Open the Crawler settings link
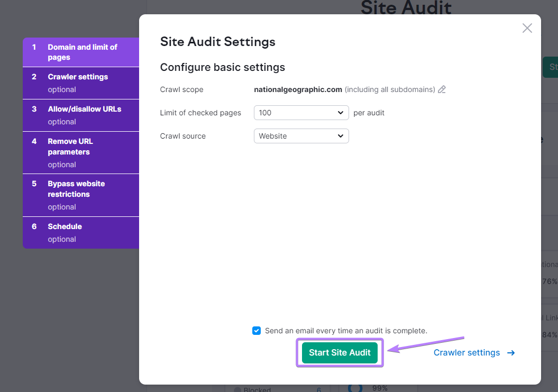 (466, 352)
